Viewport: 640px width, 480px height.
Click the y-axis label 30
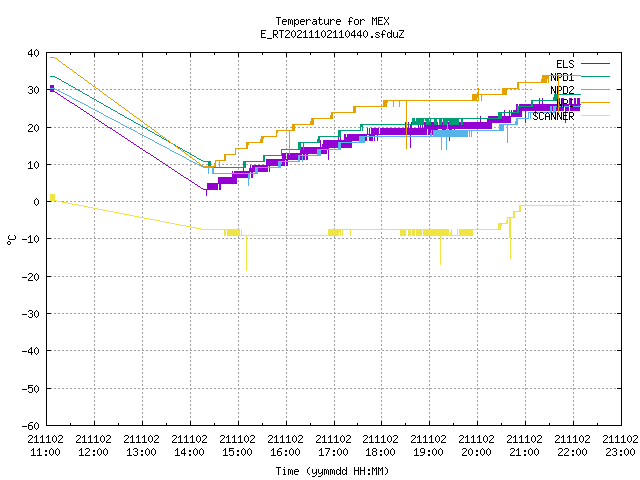33,90
